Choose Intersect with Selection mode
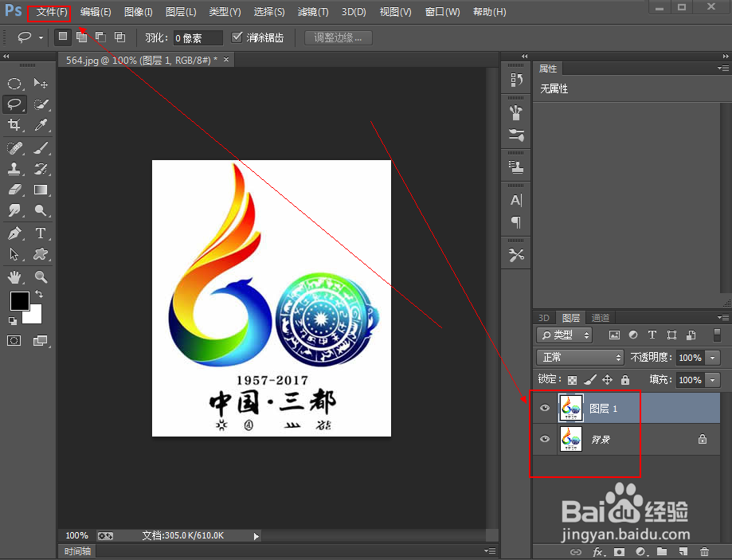Screen dimensions: 732x560 click(x=120, y=37)
